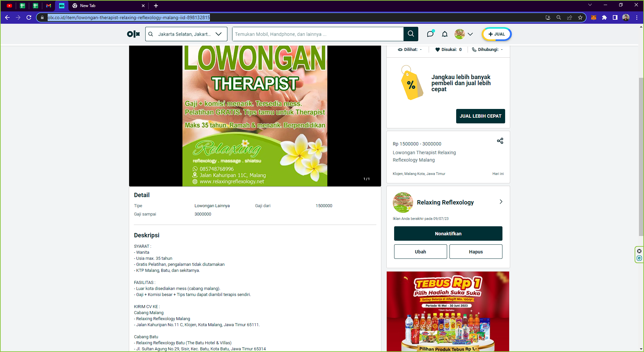Click the Hapus delete button
This screenshot has width=644, height=352.
point(476,252)
